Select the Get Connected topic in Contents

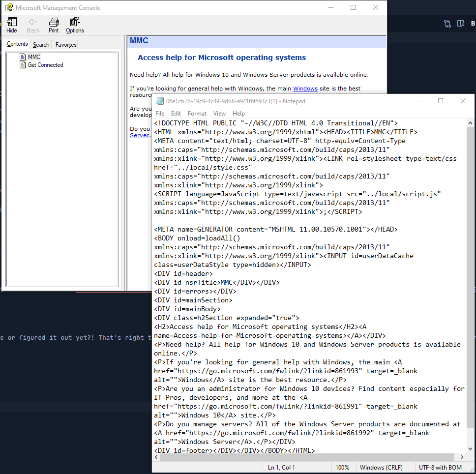click(x=45, y=64)
